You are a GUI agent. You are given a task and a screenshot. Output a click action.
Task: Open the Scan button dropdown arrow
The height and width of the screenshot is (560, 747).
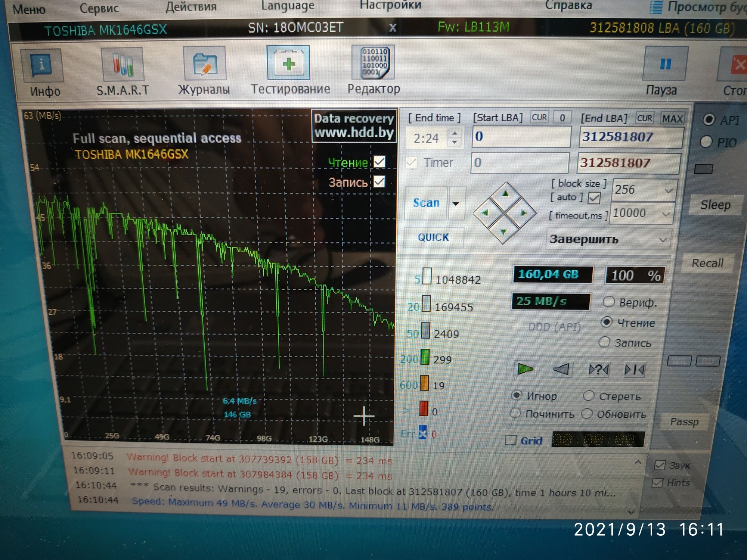(456, 203)
